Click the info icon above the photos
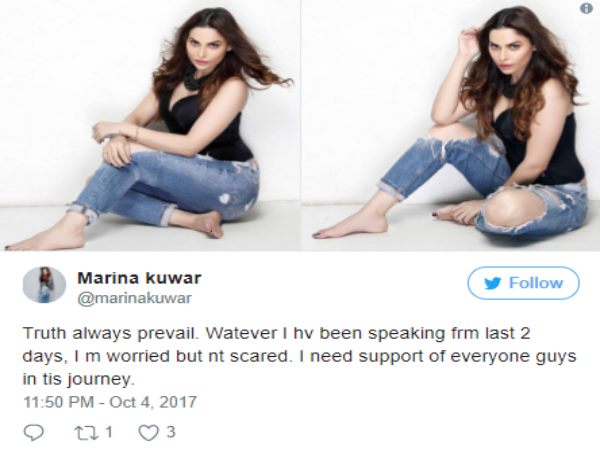Image resolution: width=600 pixels, height=450 pixels. pyautogui.click(x=586, y=8)
